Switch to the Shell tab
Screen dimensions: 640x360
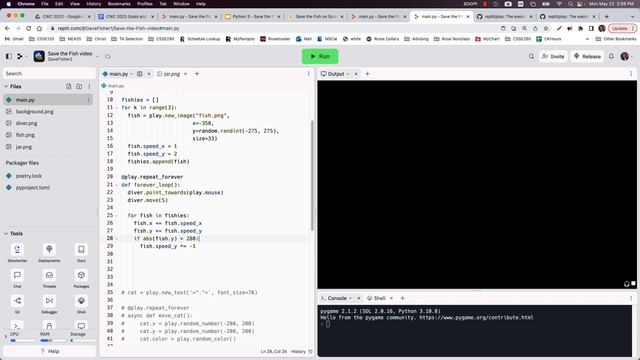[x=376, y=298]
